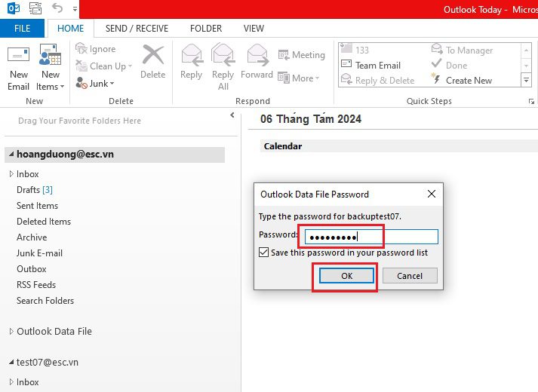The width and height of the screenshot is (538, 392).
Task: Click the Reply envelope icon
Action: (x=192, y=55)
